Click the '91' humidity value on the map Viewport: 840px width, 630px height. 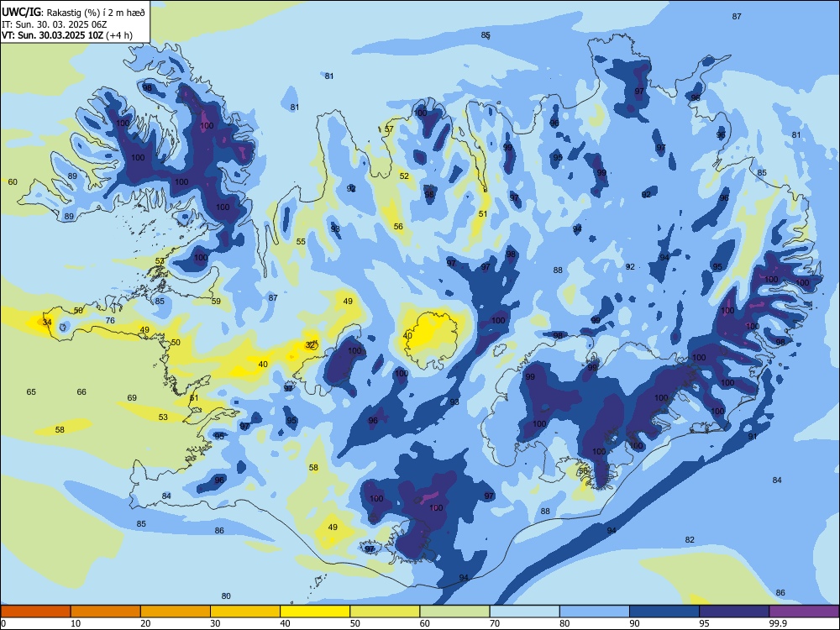click(753, 437)
